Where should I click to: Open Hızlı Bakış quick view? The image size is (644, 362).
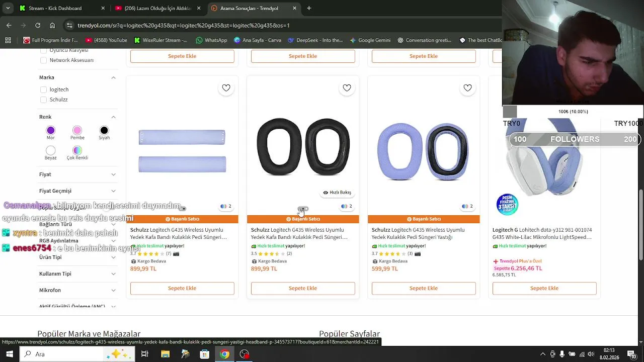tap(337, 193)
